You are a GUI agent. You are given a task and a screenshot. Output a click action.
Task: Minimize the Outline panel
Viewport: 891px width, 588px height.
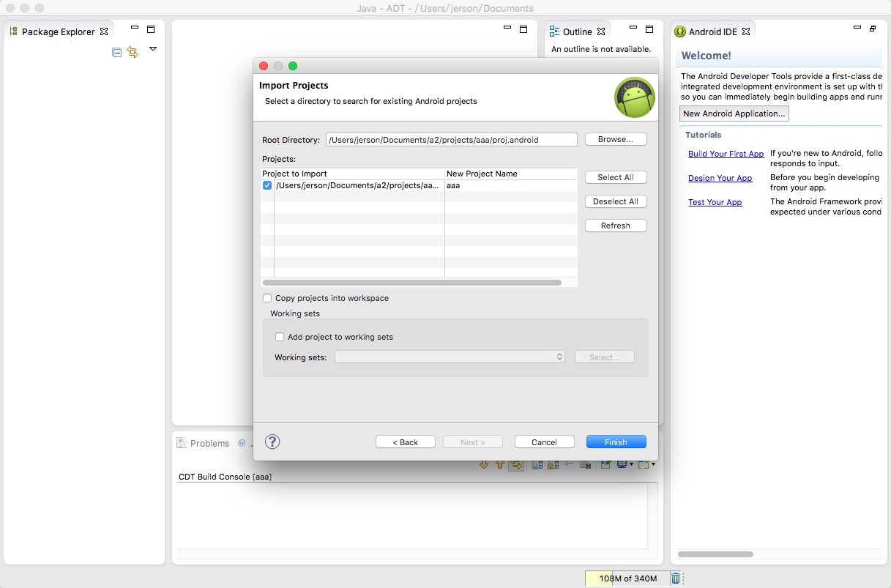point(633,29)
